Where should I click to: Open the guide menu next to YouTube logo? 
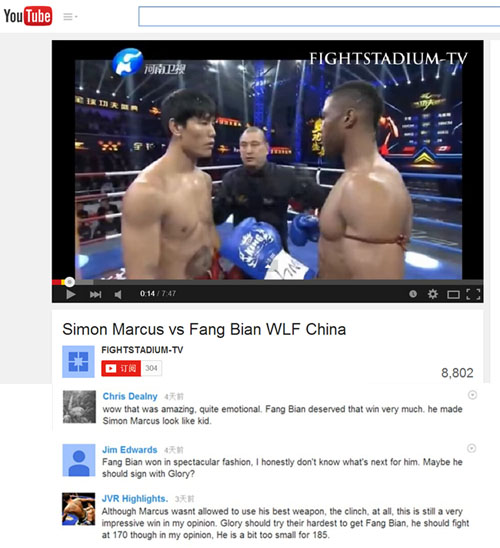click(70, 17)
